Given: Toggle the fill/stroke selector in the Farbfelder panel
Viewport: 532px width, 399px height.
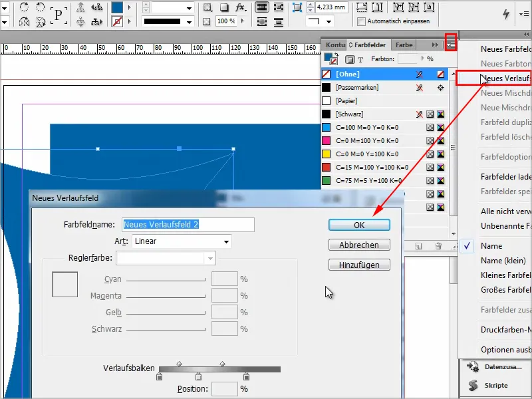Looking at the screenshot, I should 331,59.
